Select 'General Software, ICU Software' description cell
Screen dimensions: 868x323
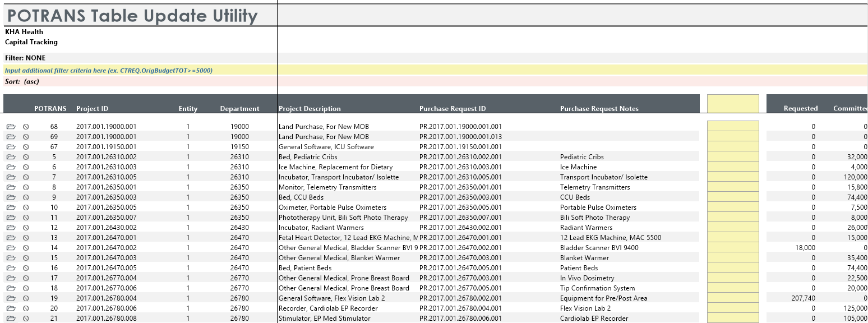pos(326,147)
